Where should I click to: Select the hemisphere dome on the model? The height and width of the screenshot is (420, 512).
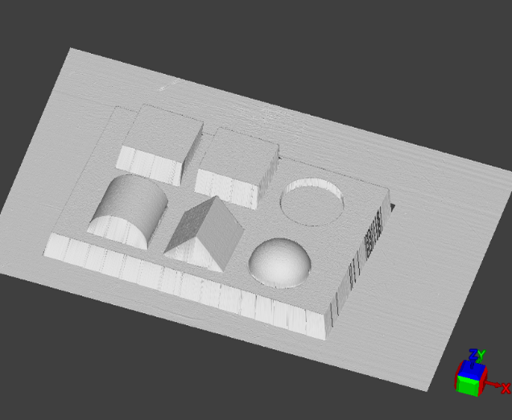pos(279,261)
